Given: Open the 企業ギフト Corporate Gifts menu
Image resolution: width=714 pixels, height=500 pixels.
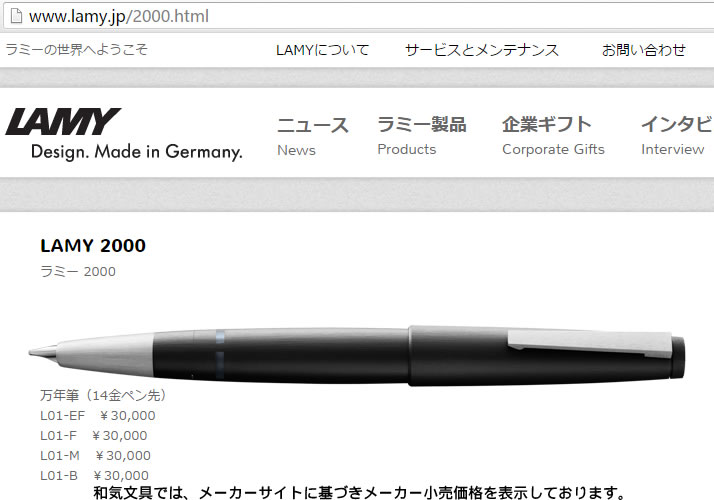Looking at the screenshot, I should [x=553, y=135].
